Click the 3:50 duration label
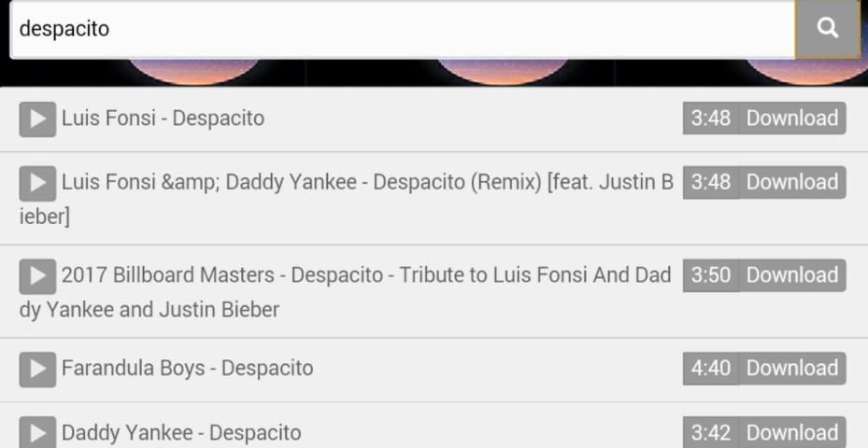 [x=711, y=275]
